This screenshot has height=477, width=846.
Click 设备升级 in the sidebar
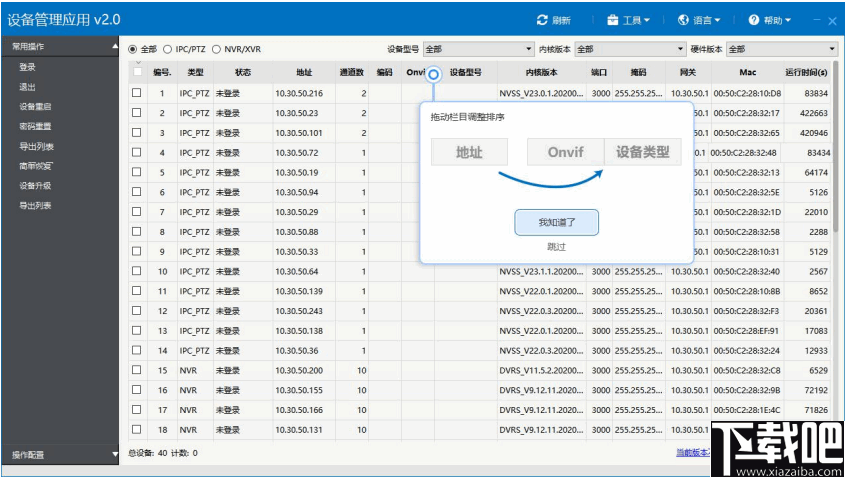[x=36, y=186]
